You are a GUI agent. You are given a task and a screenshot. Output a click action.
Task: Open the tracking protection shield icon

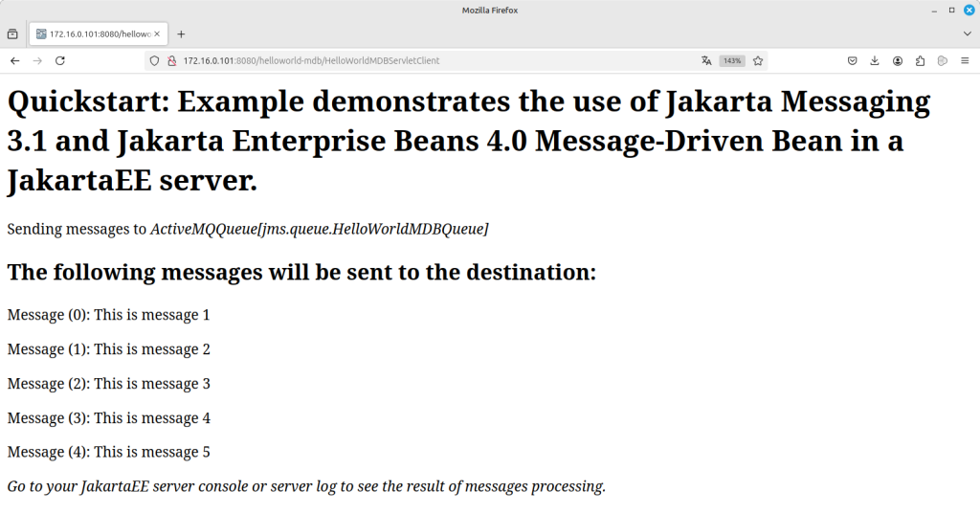coord(154,60)
